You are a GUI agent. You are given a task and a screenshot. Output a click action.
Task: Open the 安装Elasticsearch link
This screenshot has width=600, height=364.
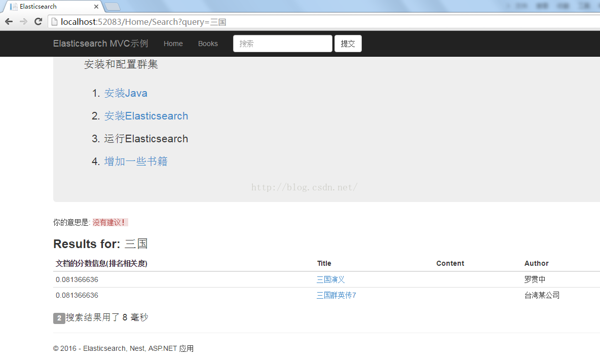tap(146, 116)
